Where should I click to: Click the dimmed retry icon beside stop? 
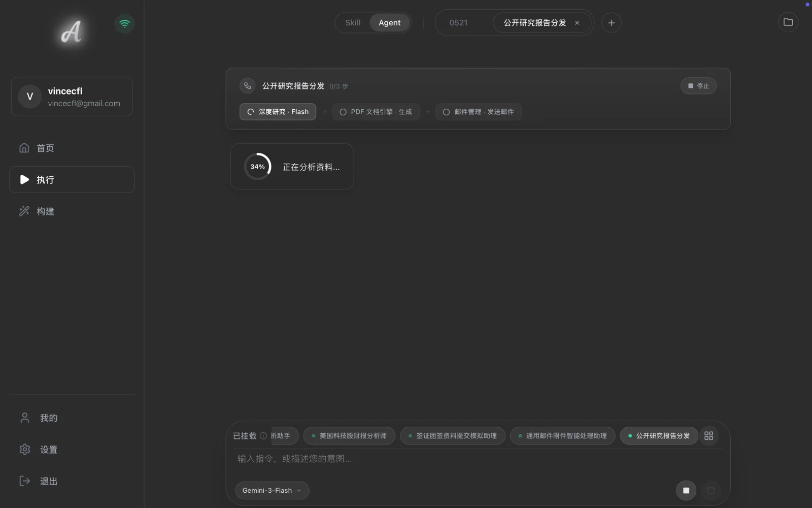coord(711,490)
